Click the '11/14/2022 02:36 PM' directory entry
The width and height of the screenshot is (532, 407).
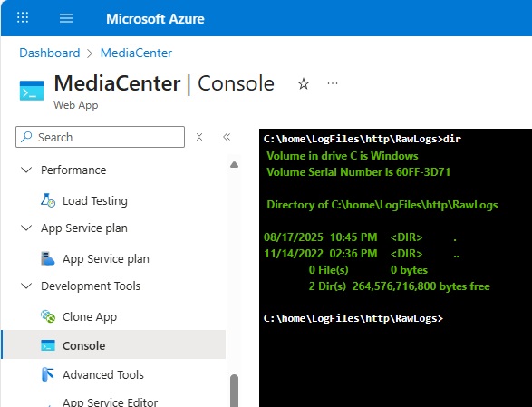[362, 254]
